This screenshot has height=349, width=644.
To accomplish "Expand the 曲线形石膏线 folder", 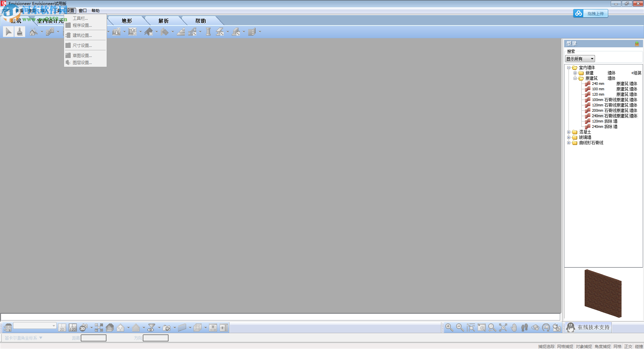I will pos(569,143).
